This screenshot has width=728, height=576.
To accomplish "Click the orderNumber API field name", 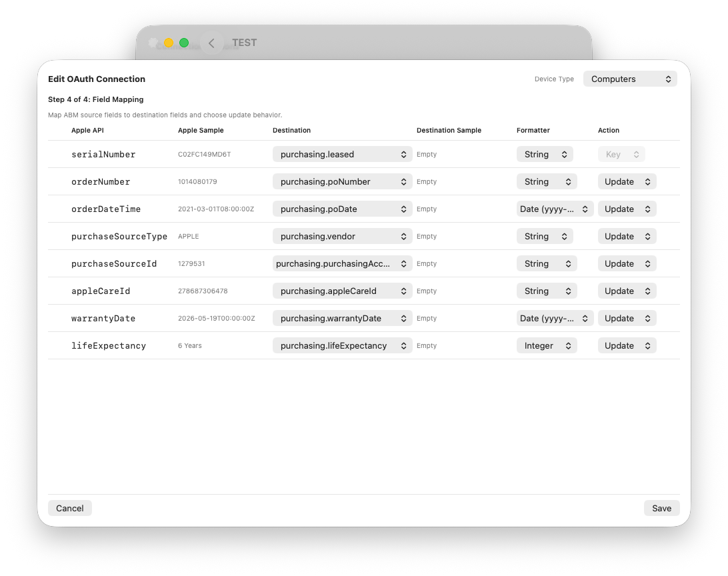I will [x=101, y=182].
